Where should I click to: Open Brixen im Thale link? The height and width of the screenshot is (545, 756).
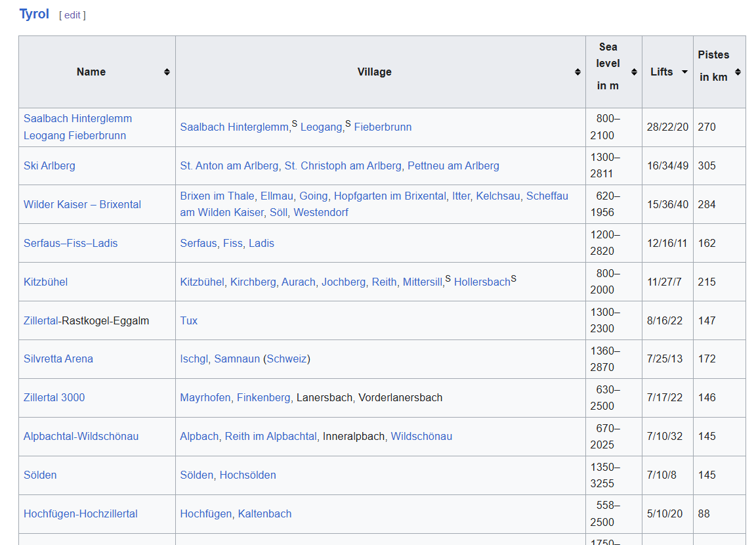pos(217,196)
